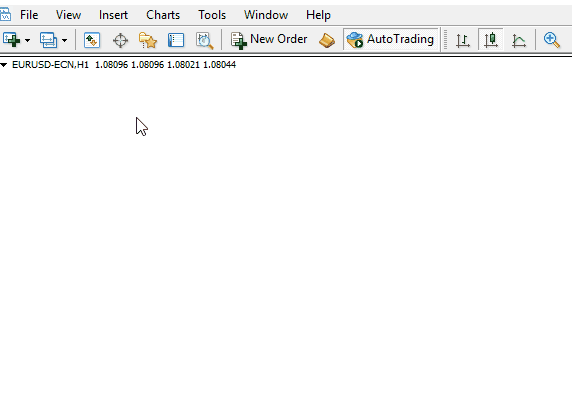Image resolution: width=572 pixels, height=400 pixels.
Task: Switch chart to Candlesticks mode
Action: [491, 40]
